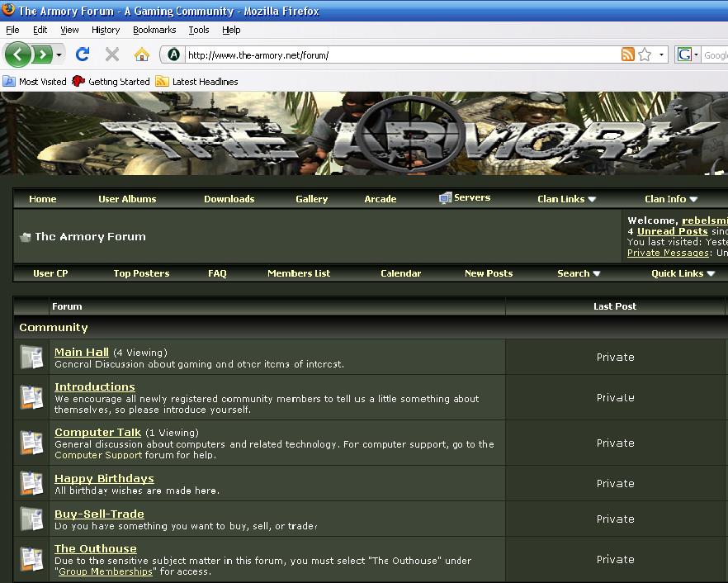Viewport: 728px width, 583px height.
Task: Click the RSS feed icon in address bar
Action: 628,55
